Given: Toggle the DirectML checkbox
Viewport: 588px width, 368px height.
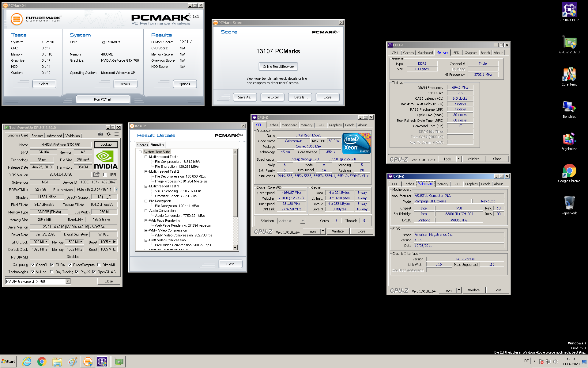Looking at the screenshot, I should click(x=99, y=265).
